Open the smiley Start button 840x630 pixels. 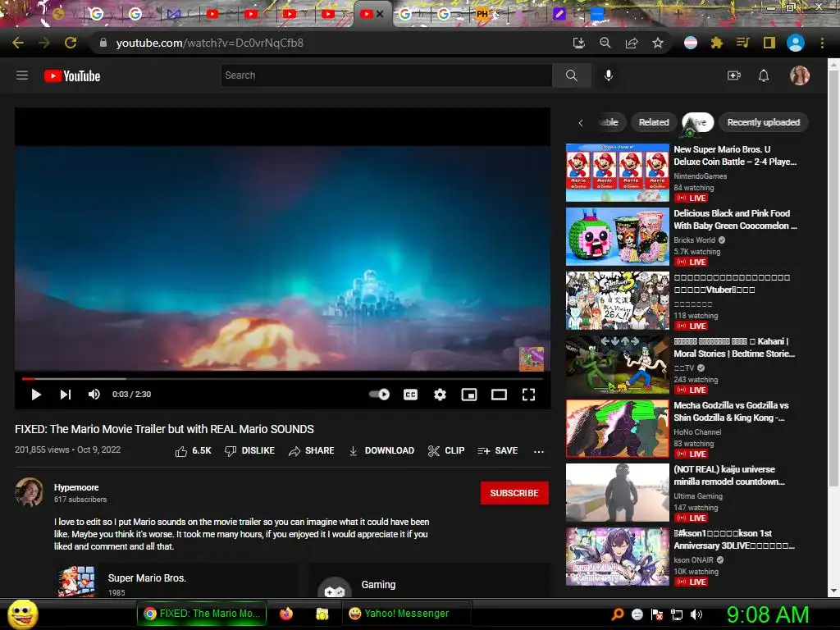[x=23, y=614]
